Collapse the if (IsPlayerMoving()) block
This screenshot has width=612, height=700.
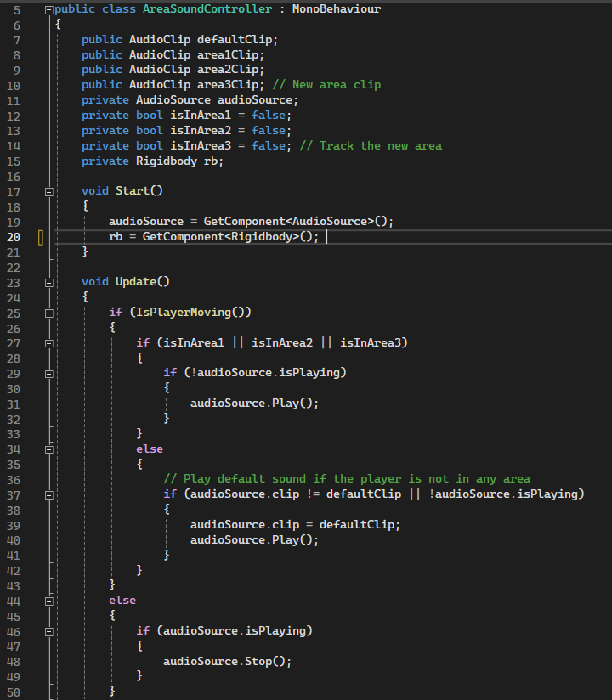(x=49, y=313)
